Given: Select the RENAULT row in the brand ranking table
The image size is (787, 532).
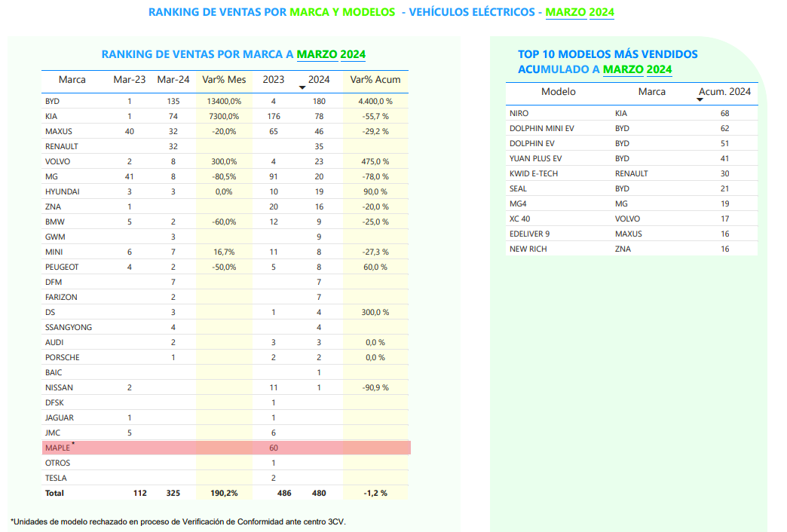Looking at the screenshot, I should [x=225, y=146].
